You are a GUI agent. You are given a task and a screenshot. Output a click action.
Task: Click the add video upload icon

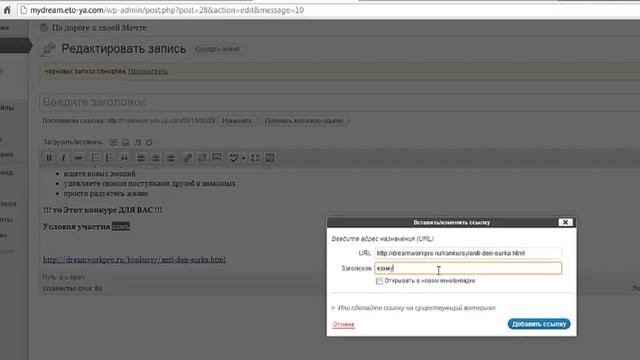[125, 142]
